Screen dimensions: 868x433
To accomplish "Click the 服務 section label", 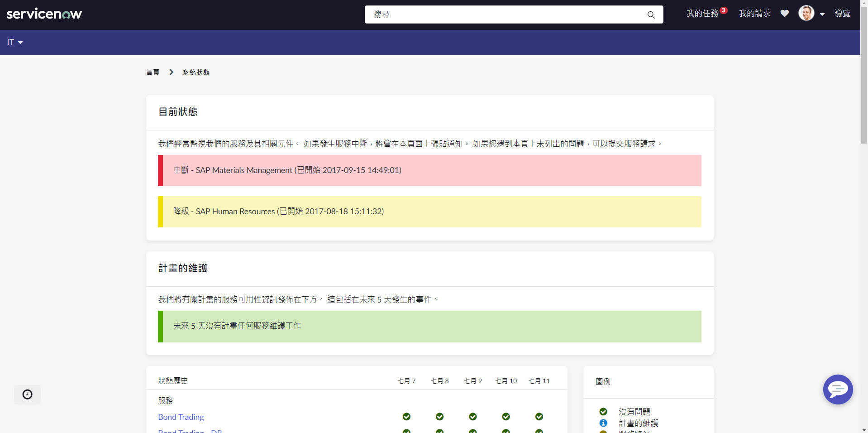I will [165, 401].
